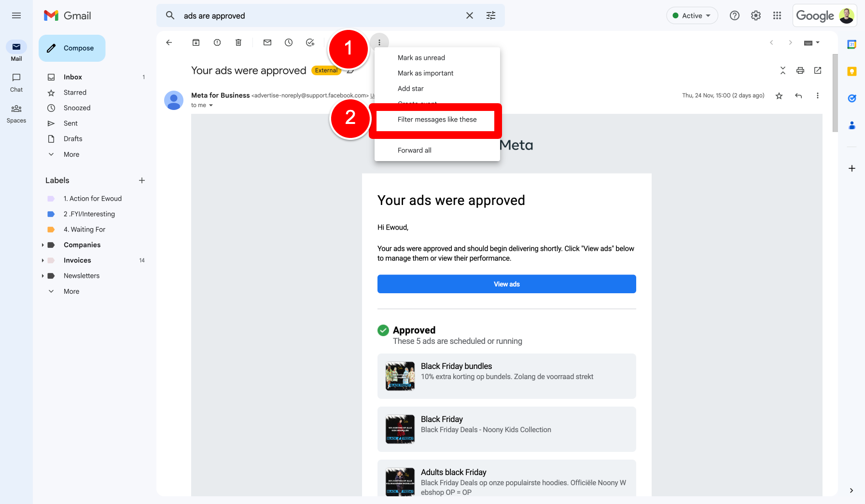
Task: Delete this email with trash icon
Action: coord(238,42)
